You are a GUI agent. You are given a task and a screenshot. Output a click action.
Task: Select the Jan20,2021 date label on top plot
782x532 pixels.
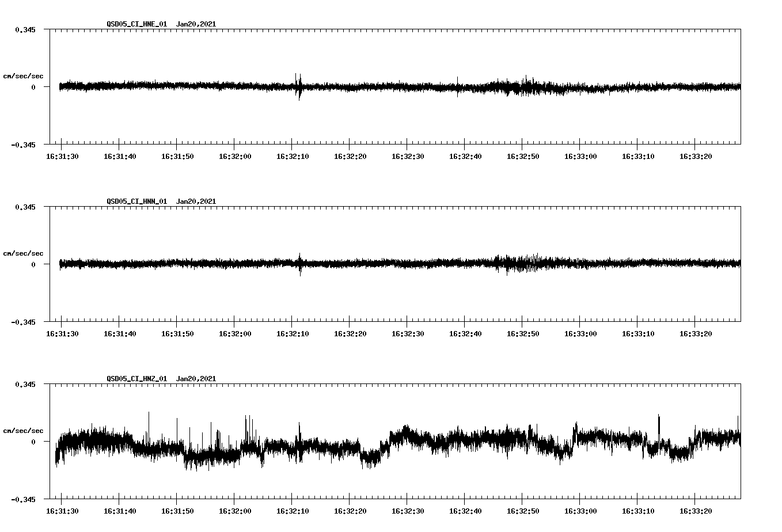197,24
